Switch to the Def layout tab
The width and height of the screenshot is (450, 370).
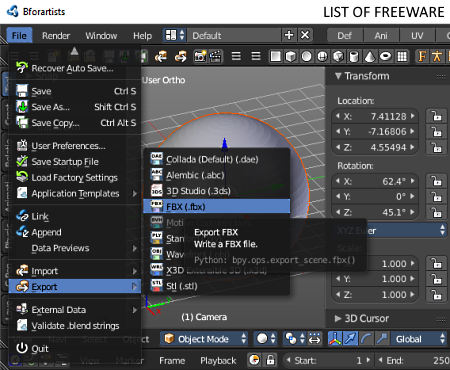point(345,36)
